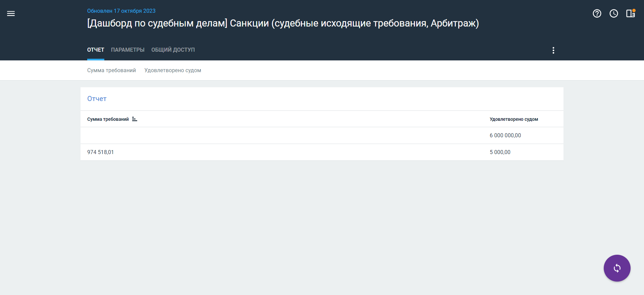644x295 pixels.
Task: Open the history clock icon
Action: (614, 13)
